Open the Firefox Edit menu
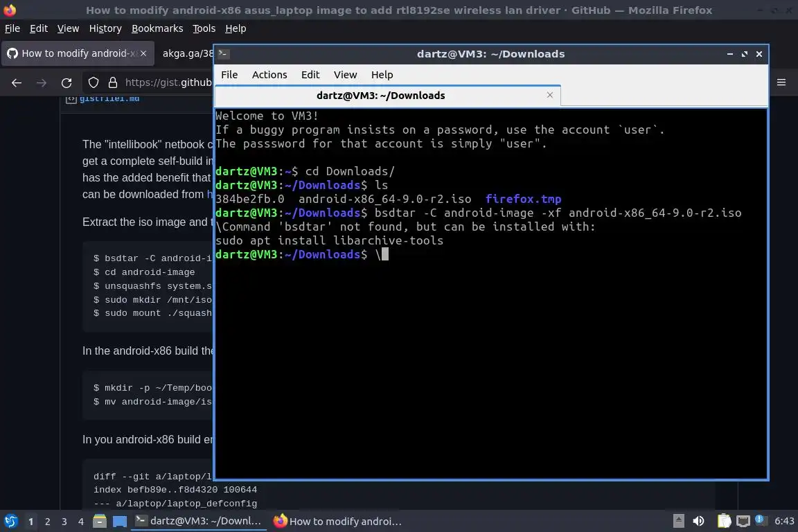The width and height of the screenshot is (798, 532). click(39, 28)
